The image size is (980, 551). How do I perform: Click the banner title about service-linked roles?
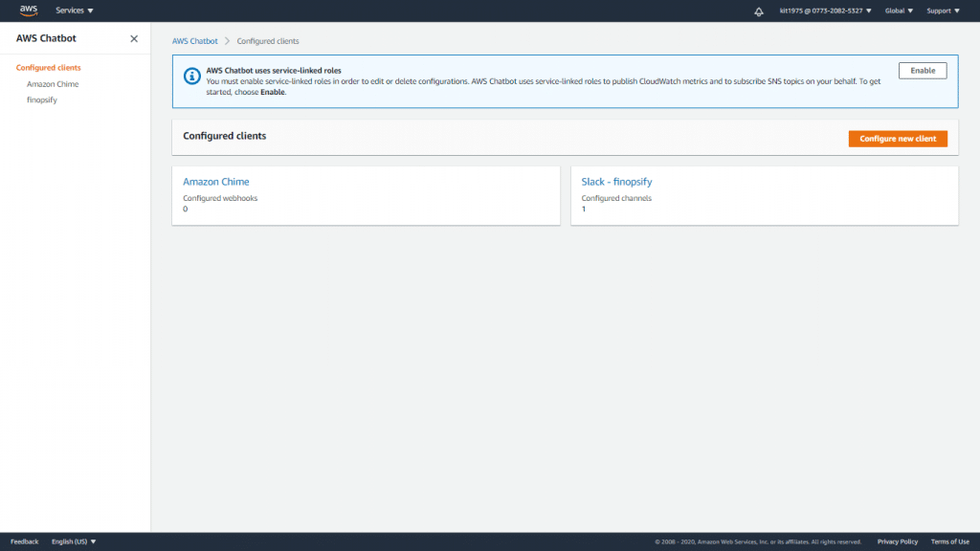274,71
